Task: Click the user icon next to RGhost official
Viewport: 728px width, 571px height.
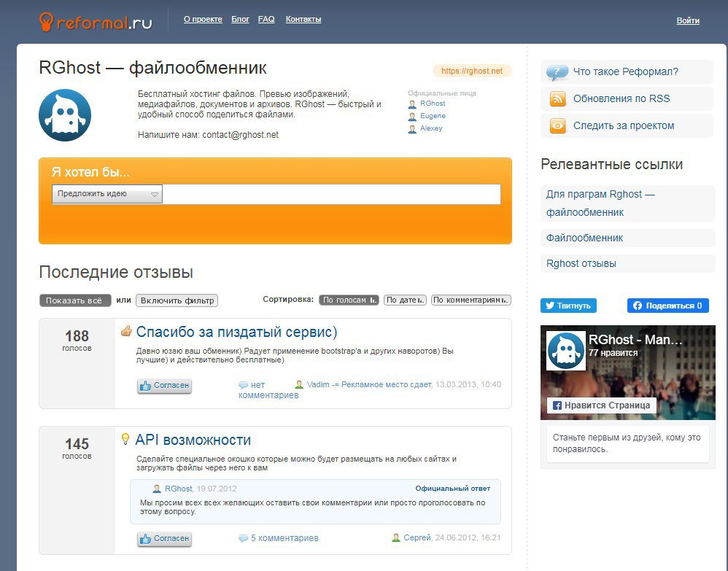Action: pyautogui.click(x=412, y=104)
